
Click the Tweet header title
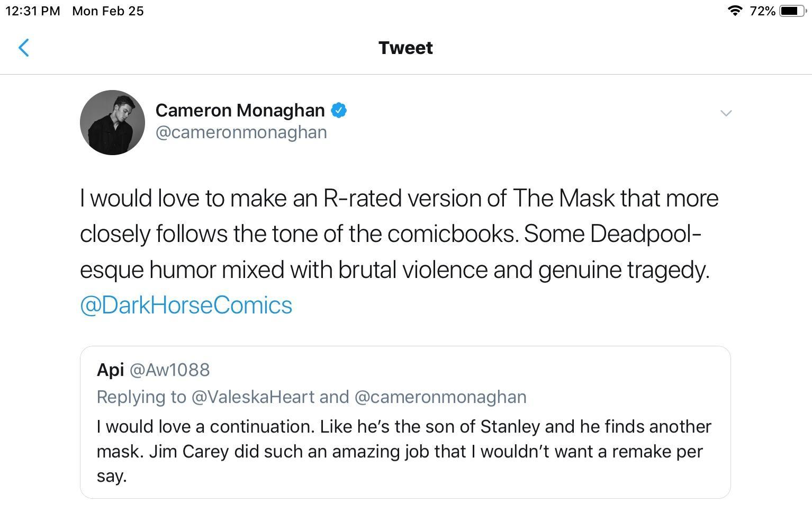click(405, 47)
